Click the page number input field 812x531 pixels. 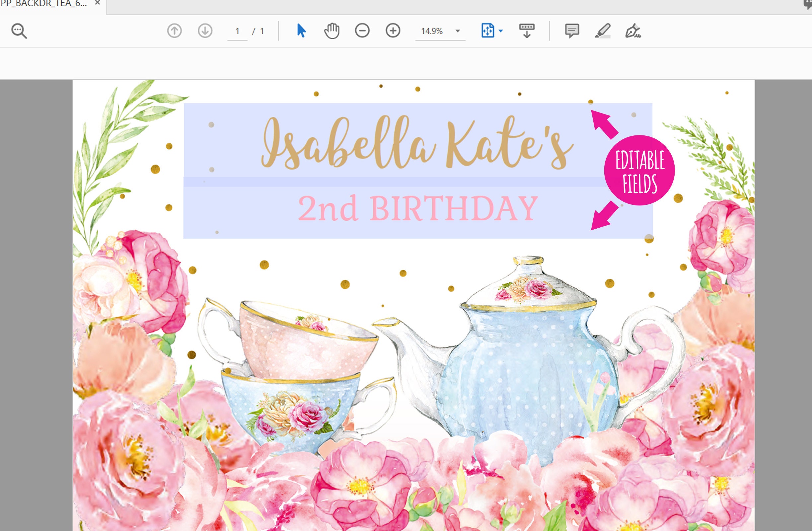(238, 31)
